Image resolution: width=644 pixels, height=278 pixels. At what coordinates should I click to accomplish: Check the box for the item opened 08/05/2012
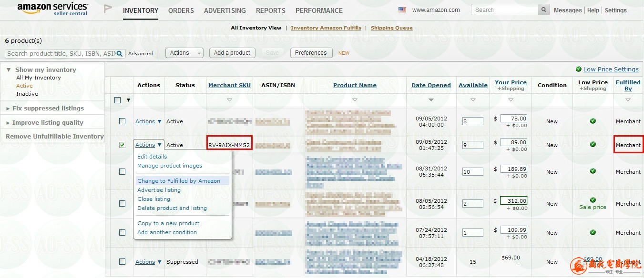[x=122, y=203]
